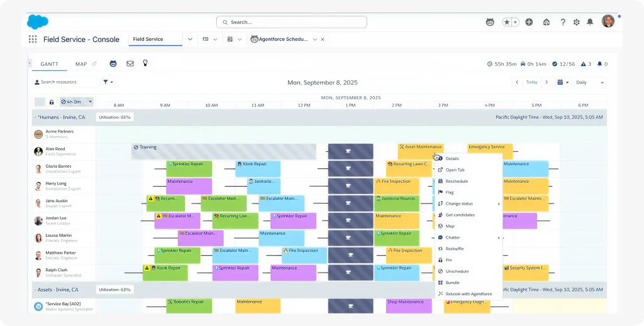Click the checkmark icon showing 12/56
The image size is (644, 326).
[555, 64]
